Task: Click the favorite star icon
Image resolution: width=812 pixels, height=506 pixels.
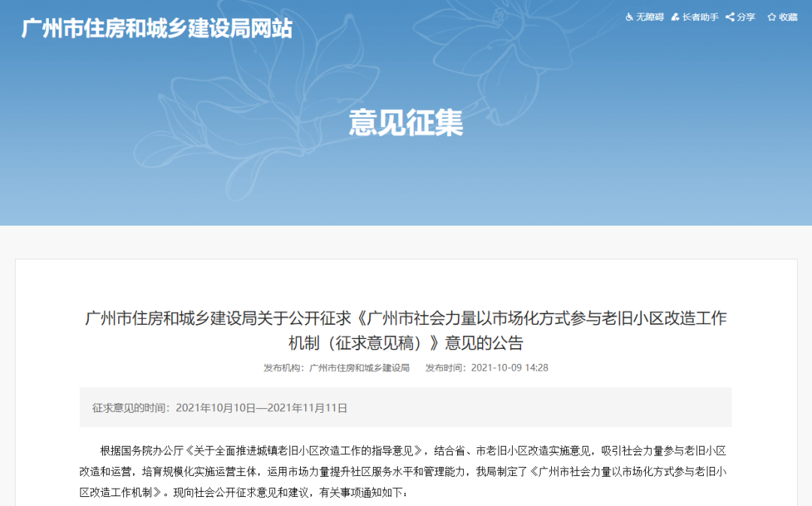Action: [x=771, y=17]
